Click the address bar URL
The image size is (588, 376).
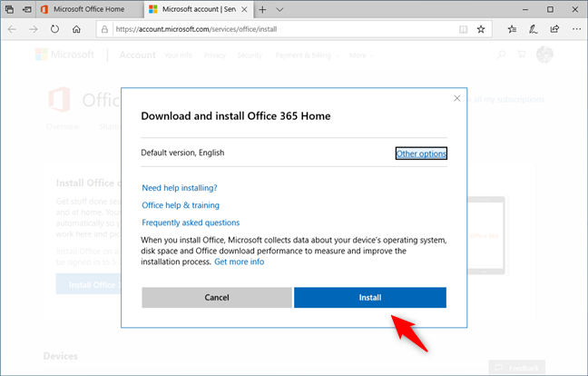click(196, 29)
